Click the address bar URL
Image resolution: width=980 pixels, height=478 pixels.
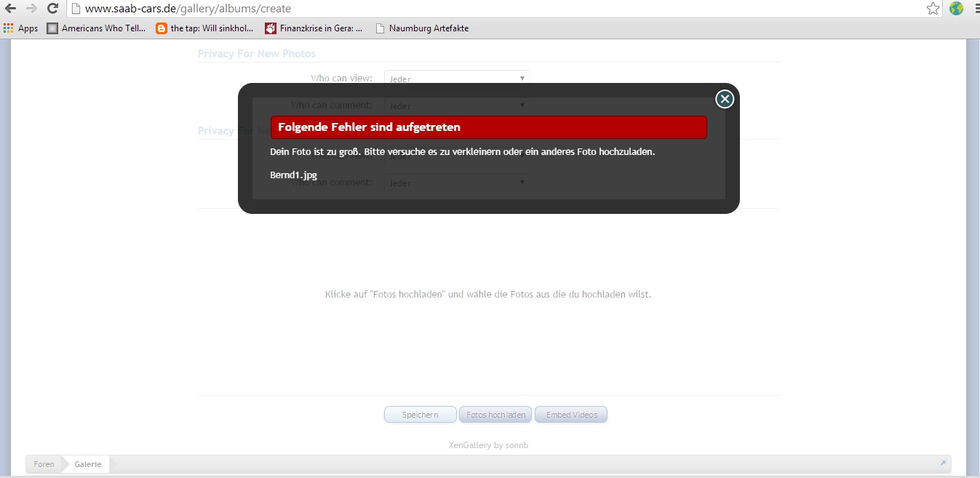pyautogui.click(x=188, y=9)
